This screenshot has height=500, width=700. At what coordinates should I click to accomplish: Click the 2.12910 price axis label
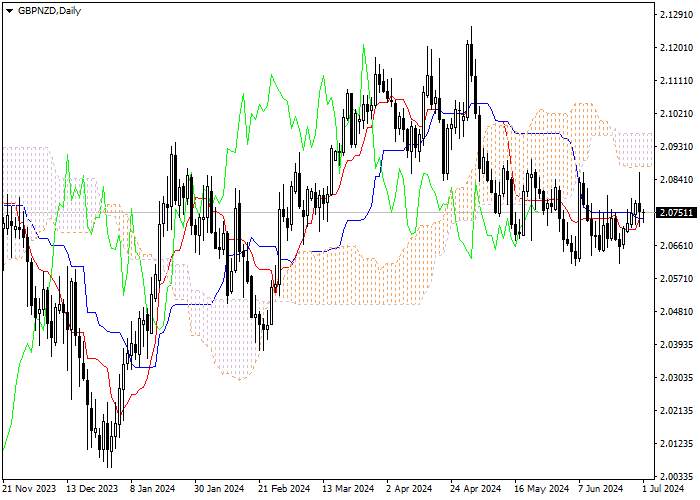tap(676, 15)
